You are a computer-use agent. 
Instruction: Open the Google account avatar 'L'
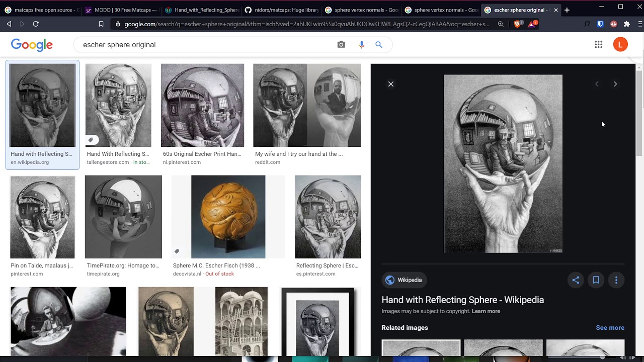[620, 45]
